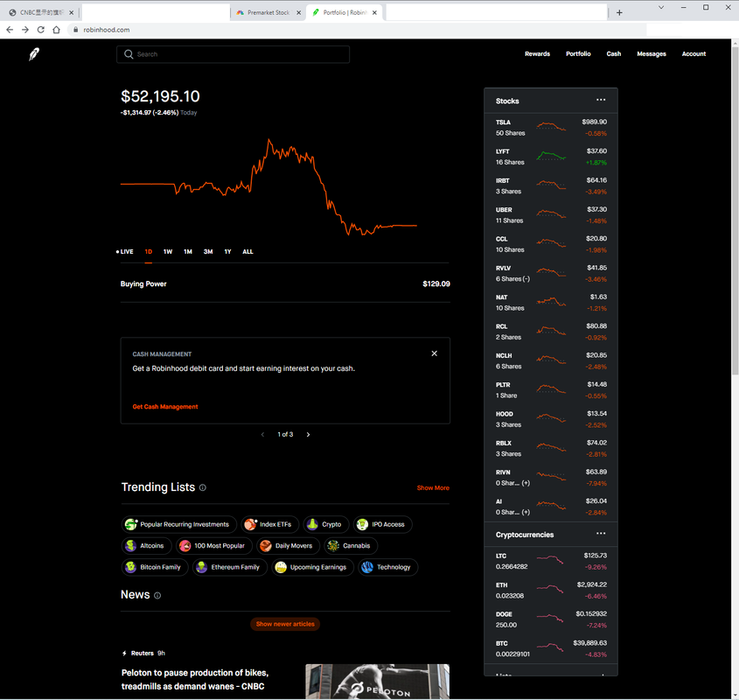Viewport: 739px width, 700px height.
Task: Open the Upcoming Earnings list
Action: [312, 567]
